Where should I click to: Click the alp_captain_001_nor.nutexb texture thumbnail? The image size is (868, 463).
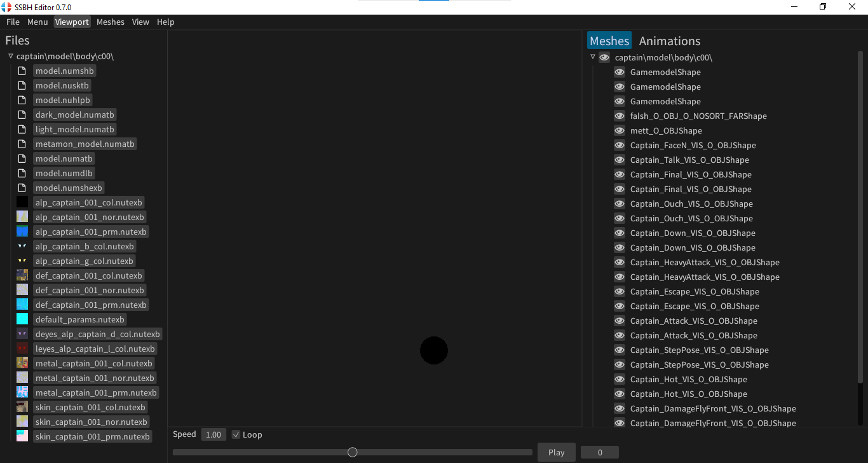click(x=22, y=217)
